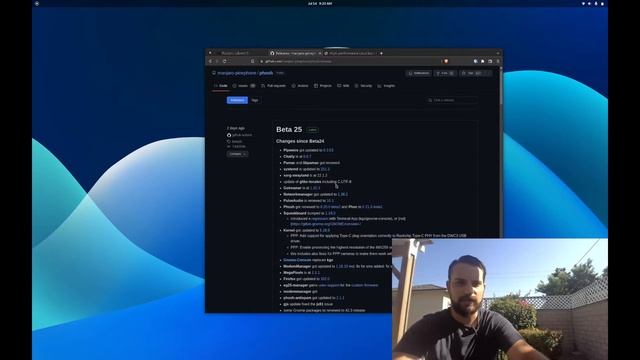Click the webcam overlay video

pyautogui.click(x=500, y=299)
